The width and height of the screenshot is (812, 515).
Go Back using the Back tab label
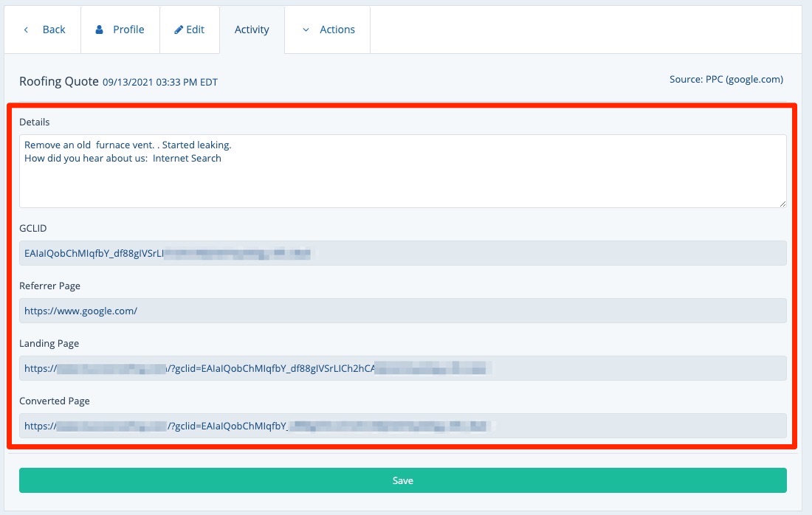point(54,30)
